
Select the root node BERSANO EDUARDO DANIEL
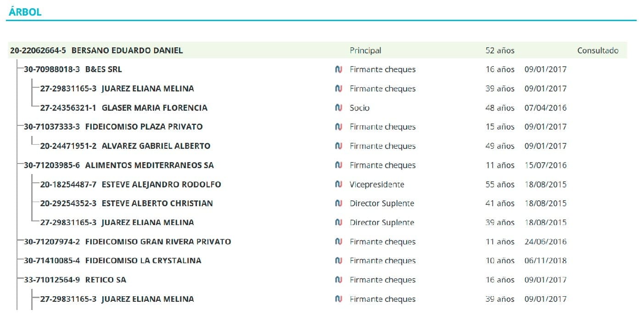pyautogui.click(x=127, y=51)
